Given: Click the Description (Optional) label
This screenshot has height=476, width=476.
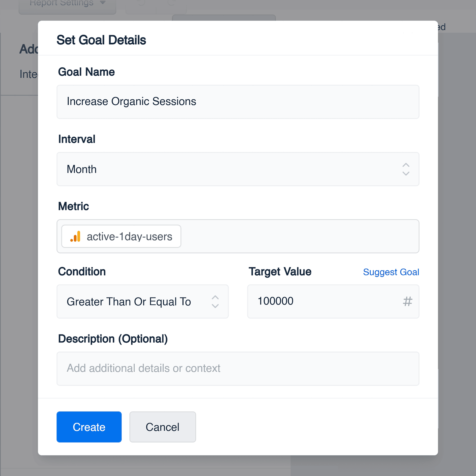Looking at the screenshot, I should click(x=113, y=339).
